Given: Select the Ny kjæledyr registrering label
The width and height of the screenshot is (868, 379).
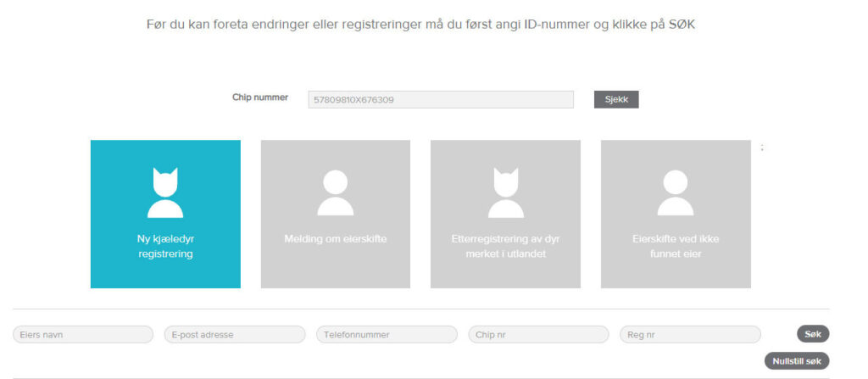Looking at the screenshot, I should click(x=165, y=246).
